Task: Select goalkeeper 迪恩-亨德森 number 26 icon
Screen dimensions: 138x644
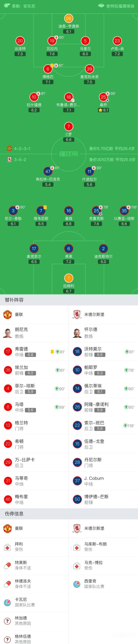Action: (x=69, y=18)
